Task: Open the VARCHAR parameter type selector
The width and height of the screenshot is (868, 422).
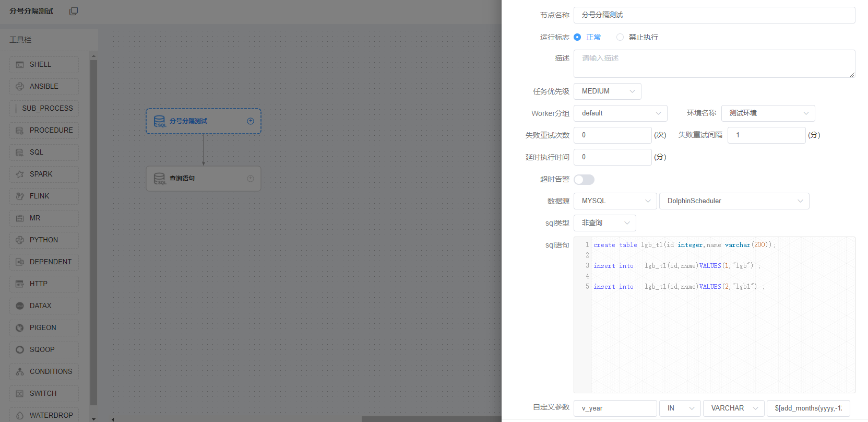Action: point(733,408)
